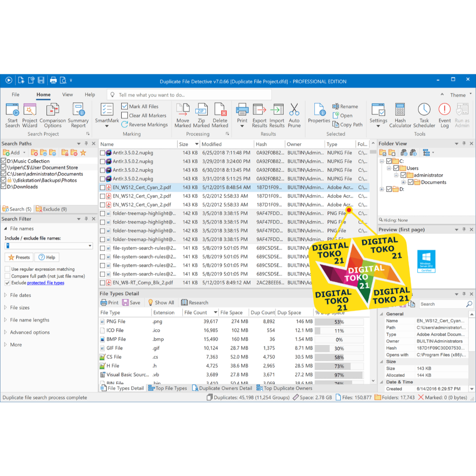Open the Help ribbon tab
Screen dimensions: 476x476
coord(90,95)
